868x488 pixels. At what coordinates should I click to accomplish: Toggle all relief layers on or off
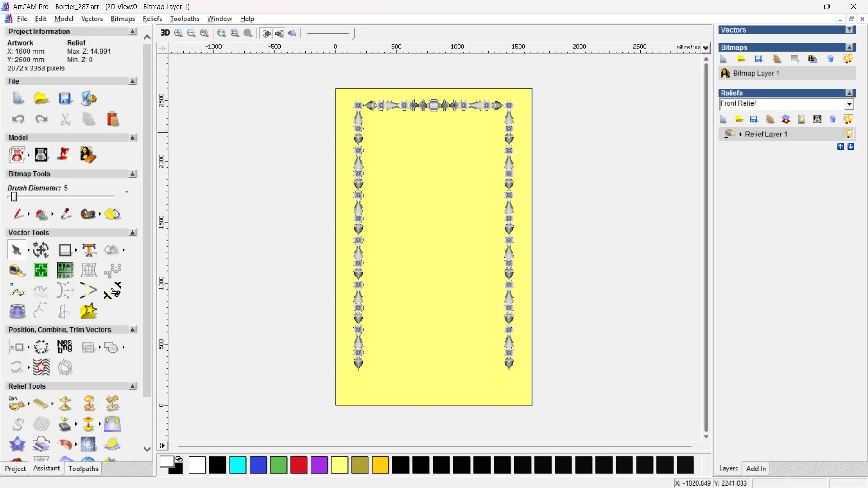point(849,119)
